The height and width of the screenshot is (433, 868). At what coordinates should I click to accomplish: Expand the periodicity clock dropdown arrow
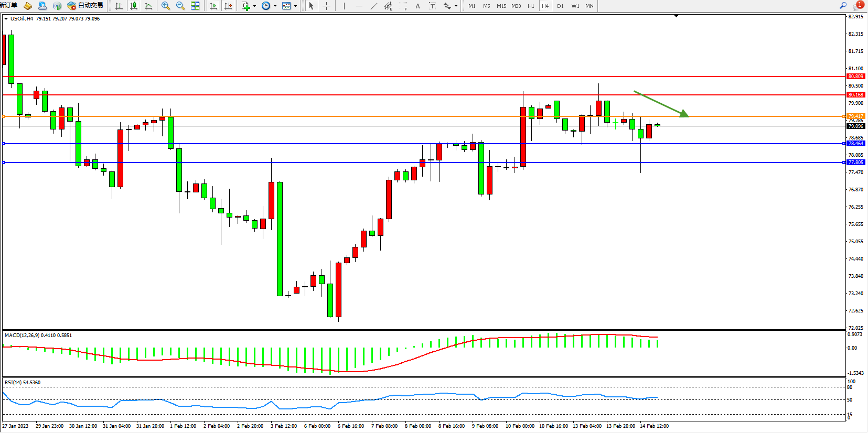(x=275, y=6)
